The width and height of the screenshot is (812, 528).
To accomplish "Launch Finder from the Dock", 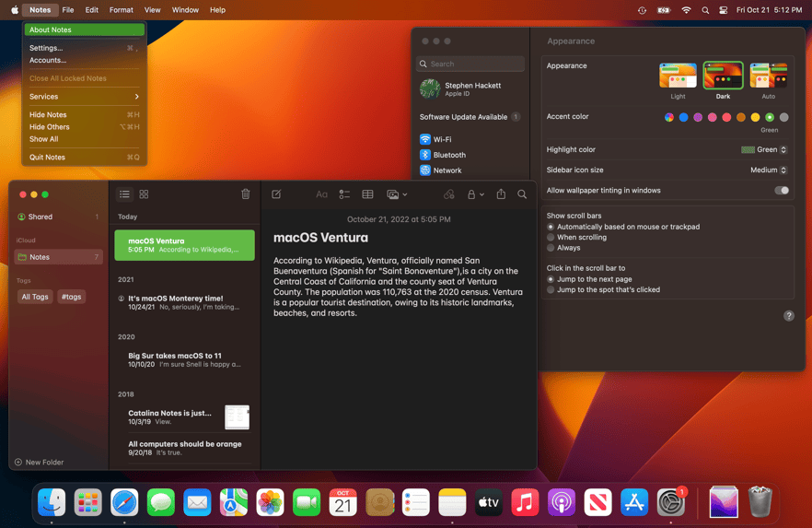I will pyautogui.click(x=52, y=502).
